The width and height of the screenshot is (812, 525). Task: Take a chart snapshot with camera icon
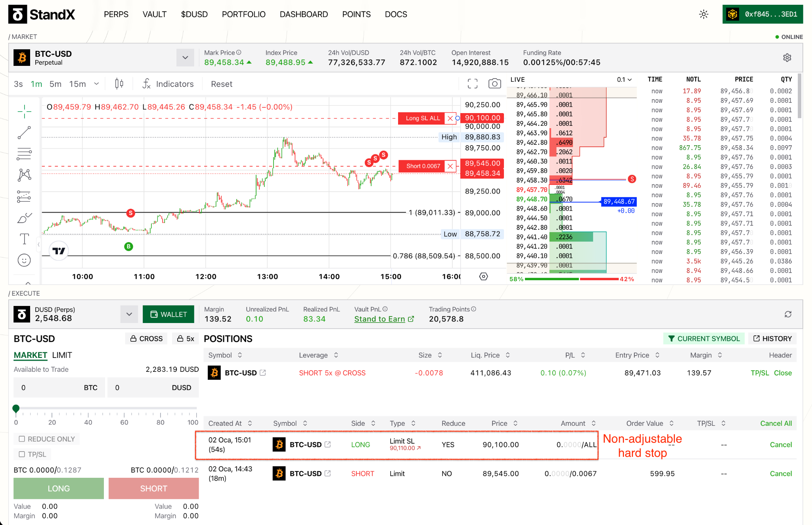click(x=494, y=83)
